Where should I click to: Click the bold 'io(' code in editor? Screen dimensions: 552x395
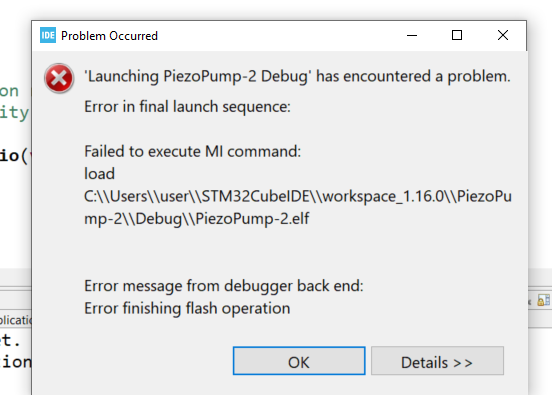pyautogui.click(x=14, y=156)
